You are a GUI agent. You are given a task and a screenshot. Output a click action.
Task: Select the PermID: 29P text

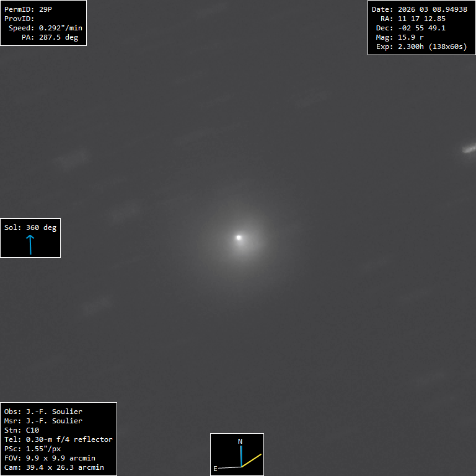point(28,9)
